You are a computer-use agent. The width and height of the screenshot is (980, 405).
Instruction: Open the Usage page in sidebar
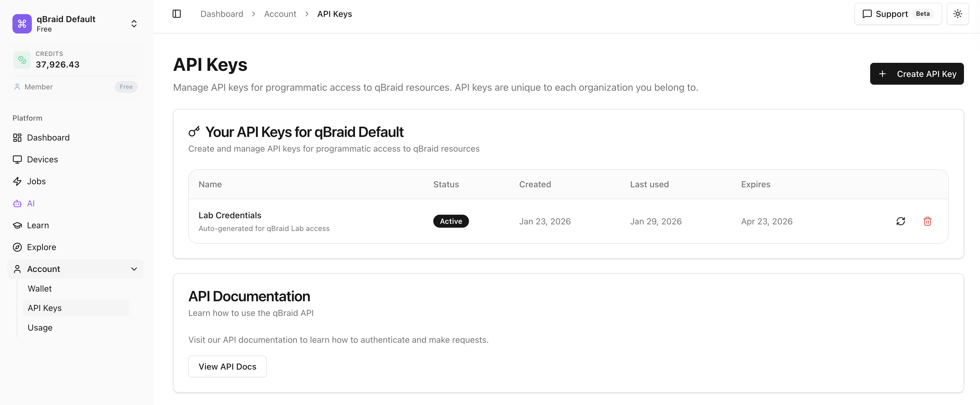coord(40,328)
